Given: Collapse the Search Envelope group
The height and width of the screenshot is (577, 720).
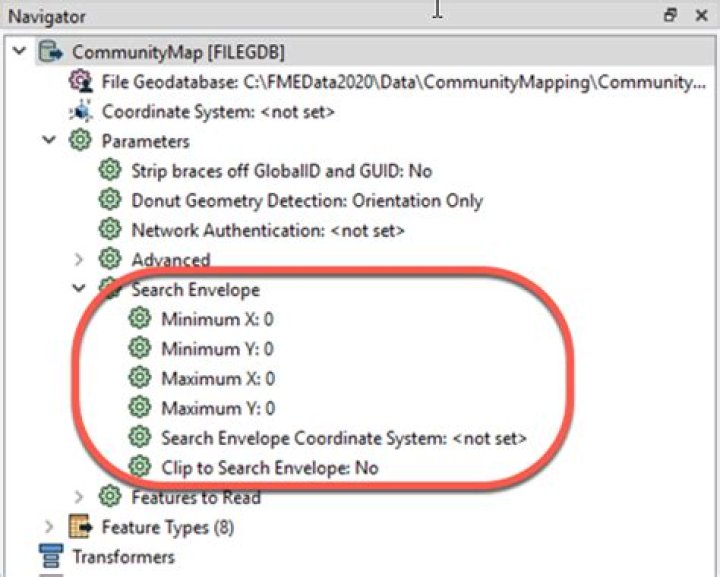Looking at the screenshot, I should 79,290.
